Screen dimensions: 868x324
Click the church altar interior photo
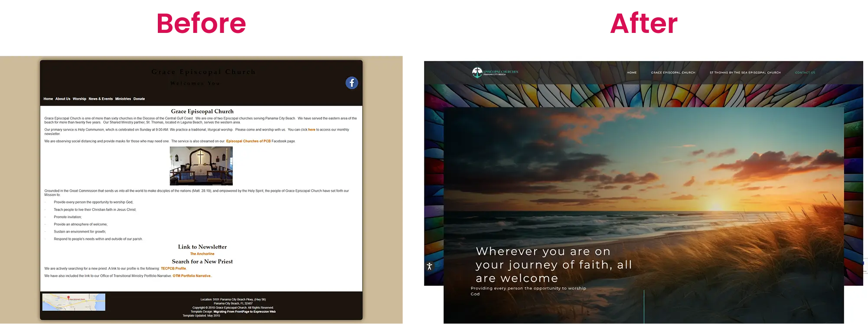(x=201, y=166)
